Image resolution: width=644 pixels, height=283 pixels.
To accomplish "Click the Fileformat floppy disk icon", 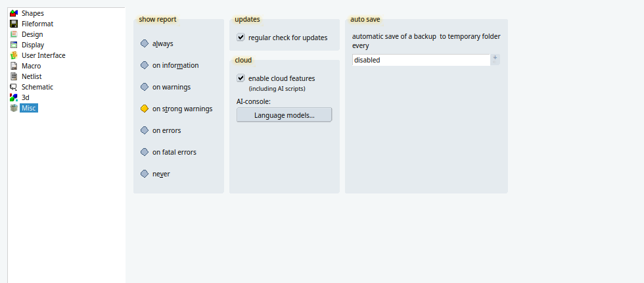I will click(14, 24).
